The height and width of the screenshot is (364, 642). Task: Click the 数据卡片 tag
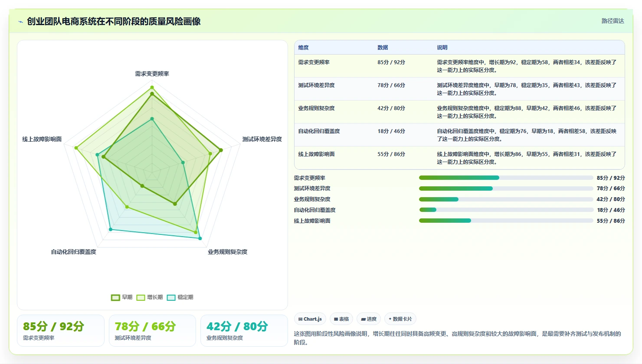[400, 319]
